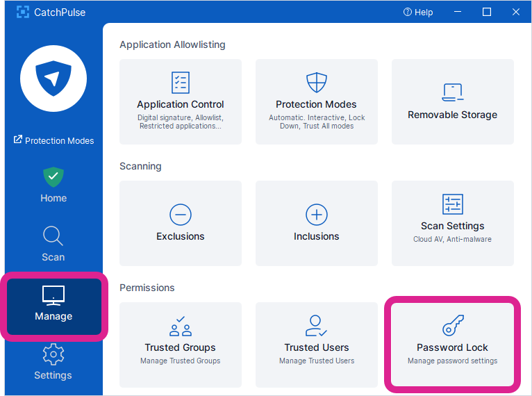The image size is (532, 396).
Task: Select the Removable Storage drive icon
Action: 453,92
